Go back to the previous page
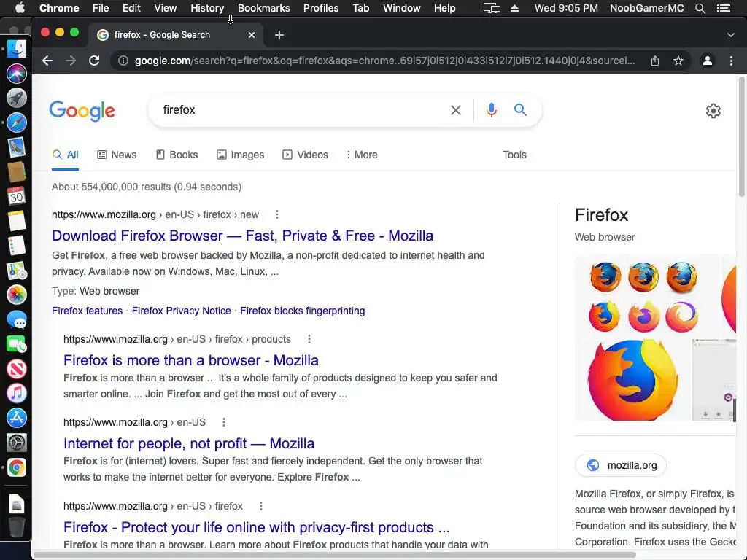Viewport: 747px width, 560px height. coord(47,61)
